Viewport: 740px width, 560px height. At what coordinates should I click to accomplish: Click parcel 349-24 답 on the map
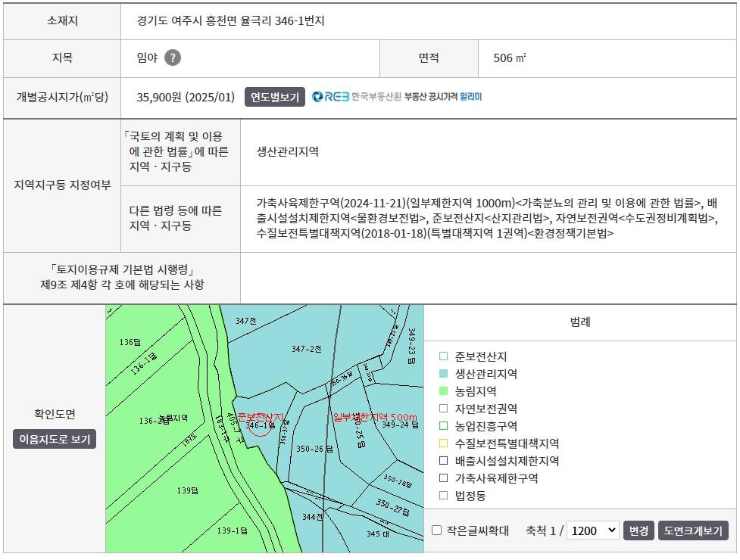pos(400,425)
